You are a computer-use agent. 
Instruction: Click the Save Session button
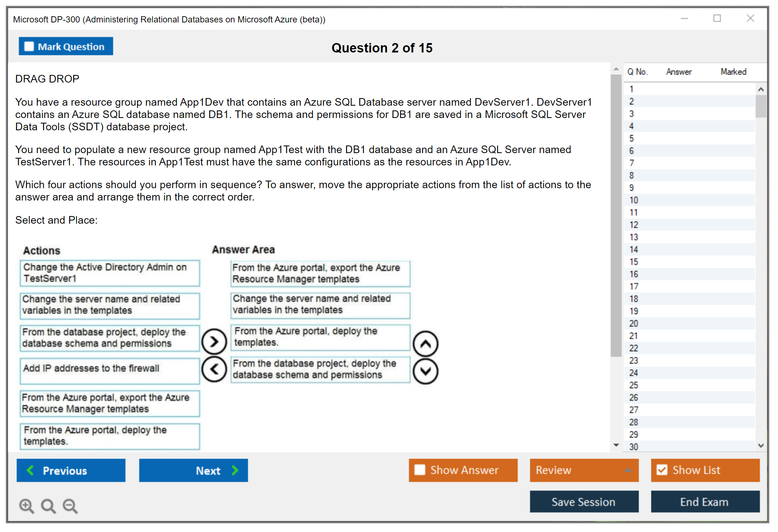[584, 502]
